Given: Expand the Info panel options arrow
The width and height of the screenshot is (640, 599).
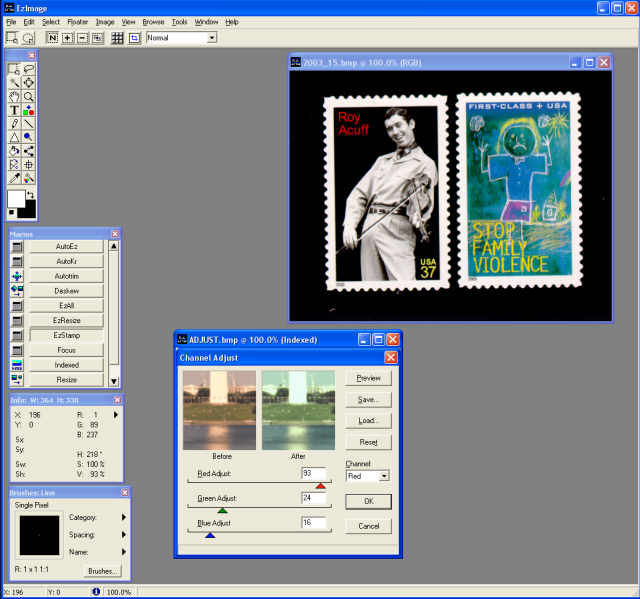Looking at the screenshot, I should point(116,415).
